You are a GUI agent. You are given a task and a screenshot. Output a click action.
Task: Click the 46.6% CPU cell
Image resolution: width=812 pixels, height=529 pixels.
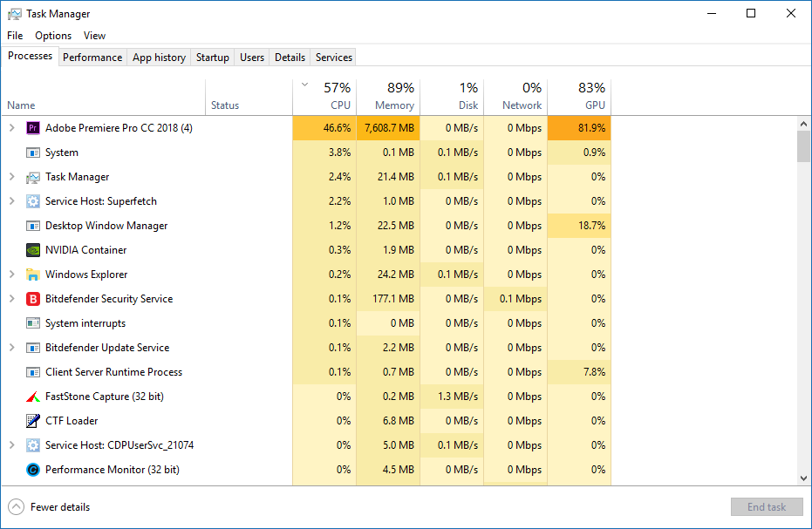pos(324,128)
